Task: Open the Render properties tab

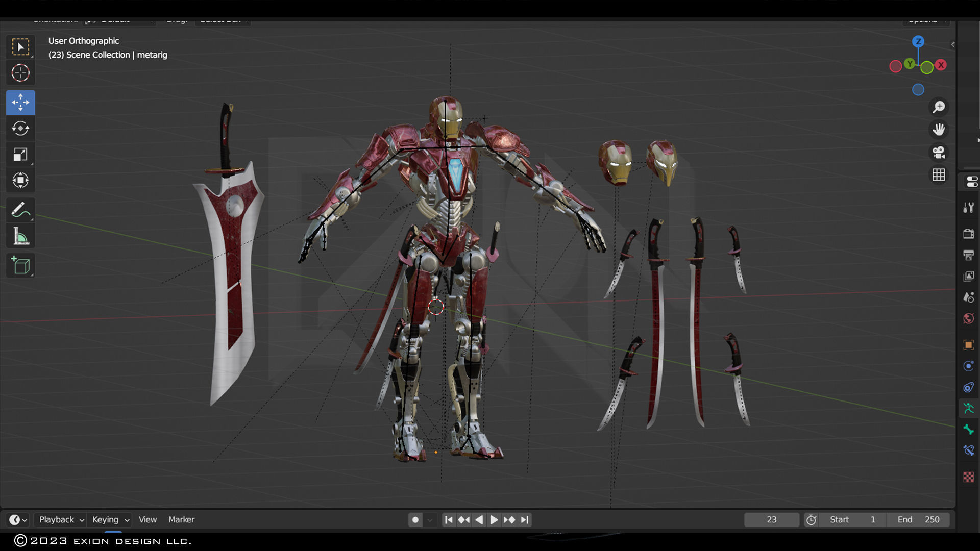Action: pyautogui.click(x=968, y=233)
